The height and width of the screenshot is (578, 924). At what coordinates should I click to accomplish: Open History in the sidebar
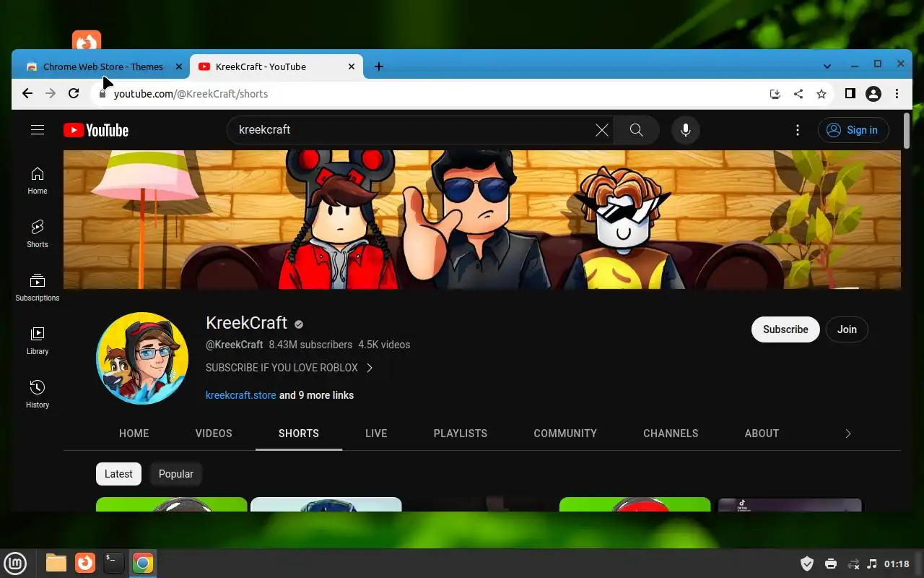tap(38, 394)
